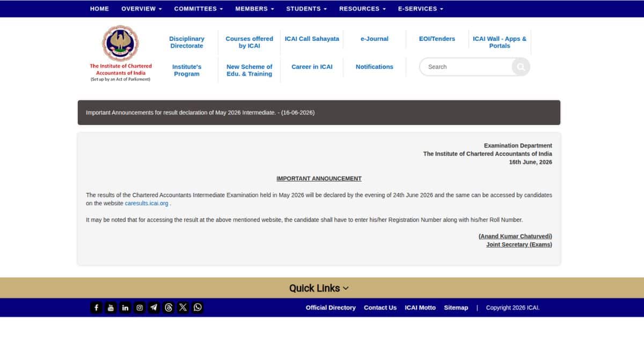
Task: Expand the Members menu
Action: [255, 9]
